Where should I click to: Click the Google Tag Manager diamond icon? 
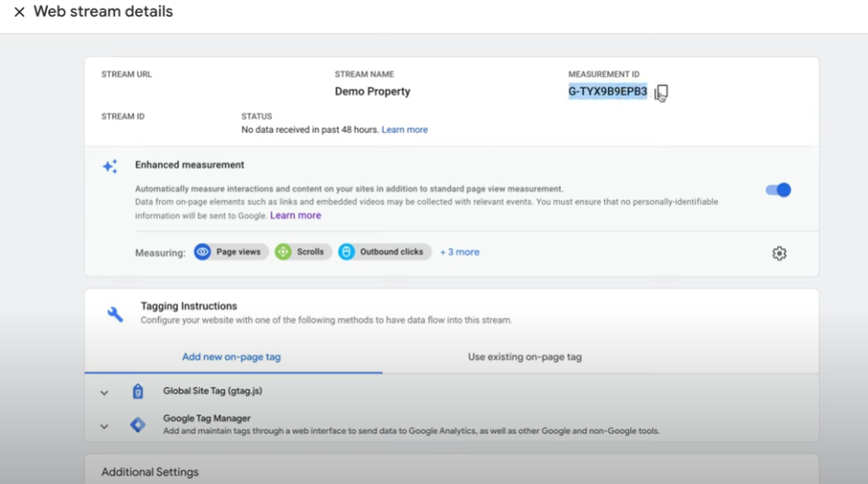[138, 424]
